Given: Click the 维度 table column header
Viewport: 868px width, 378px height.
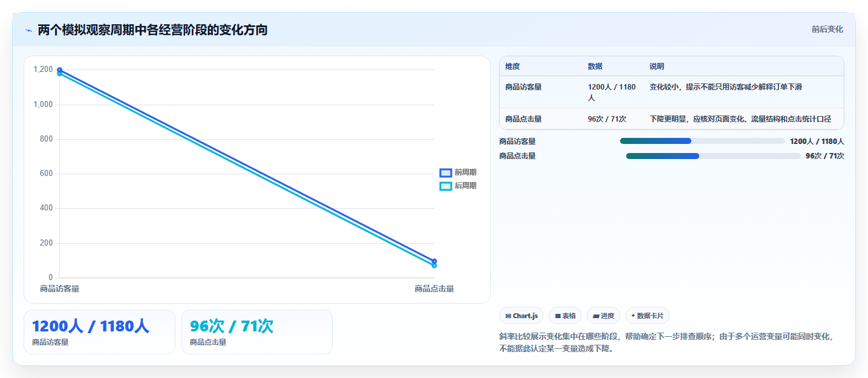Looking at the screenshot, I should pyautogui.click(x=512, y=67).
